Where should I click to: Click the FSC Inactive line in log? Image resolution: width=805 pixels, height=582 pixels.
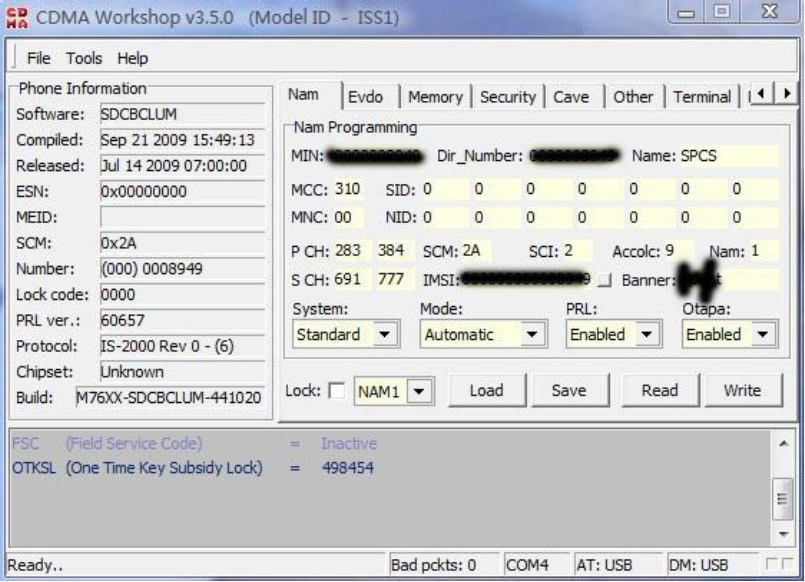click(194, 443)
